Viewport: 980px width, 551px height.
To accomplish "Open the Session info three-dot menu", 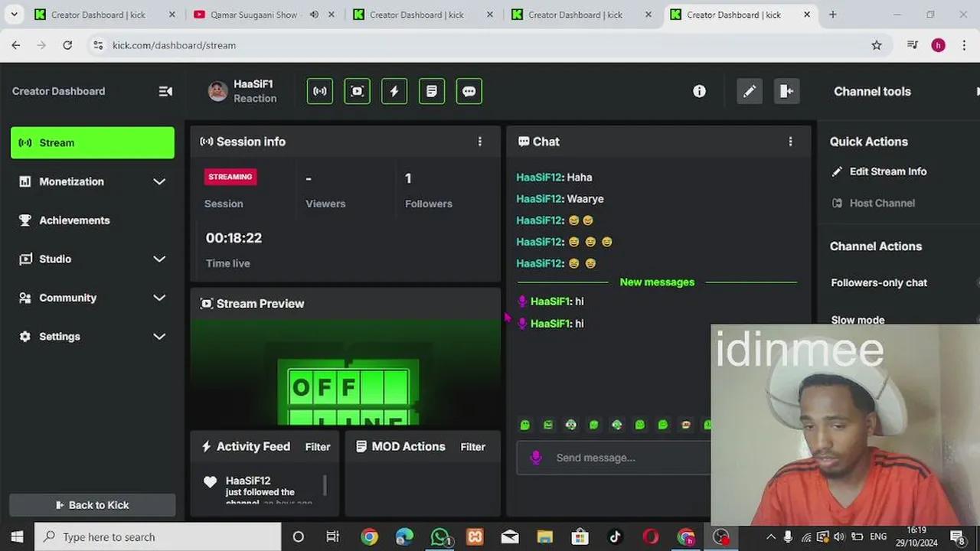I will (x=480, y=142).
